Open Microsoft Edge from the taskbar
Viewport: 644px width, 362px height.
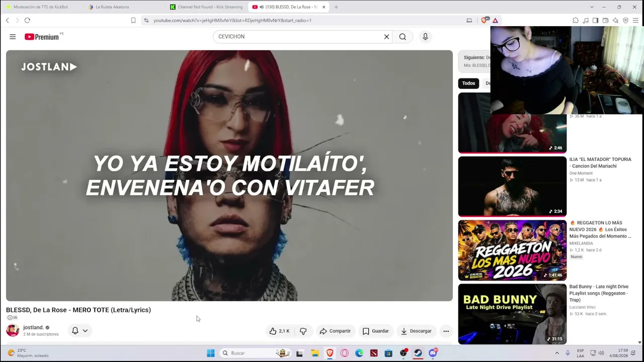359,353
